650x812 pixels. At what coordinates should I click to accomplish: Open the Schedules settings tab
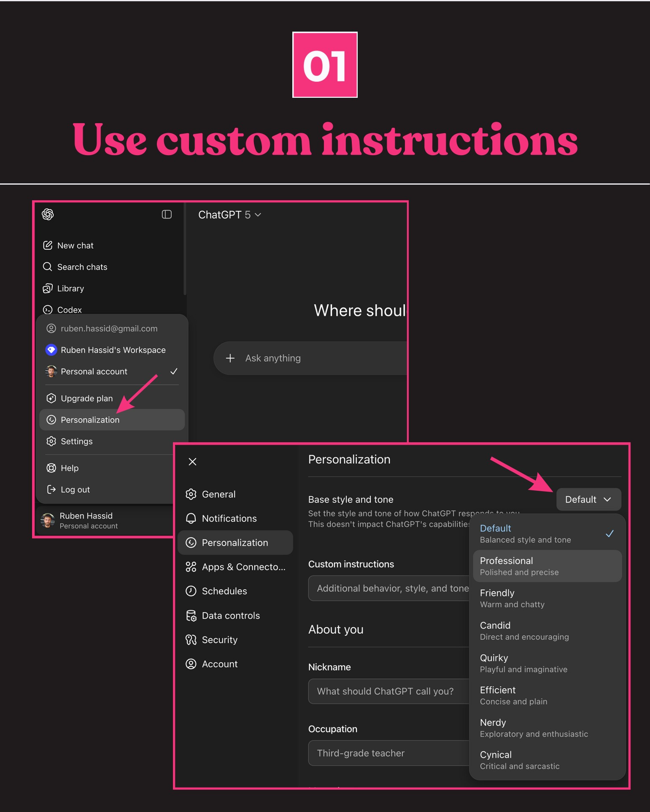[x=235, y=591]
